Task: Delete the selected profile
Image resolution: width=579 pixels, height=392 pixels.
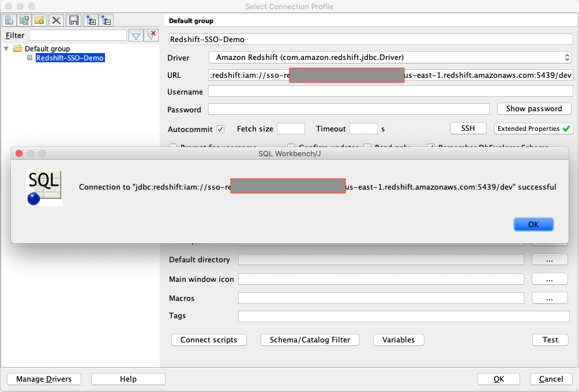Action: [57, 20]
